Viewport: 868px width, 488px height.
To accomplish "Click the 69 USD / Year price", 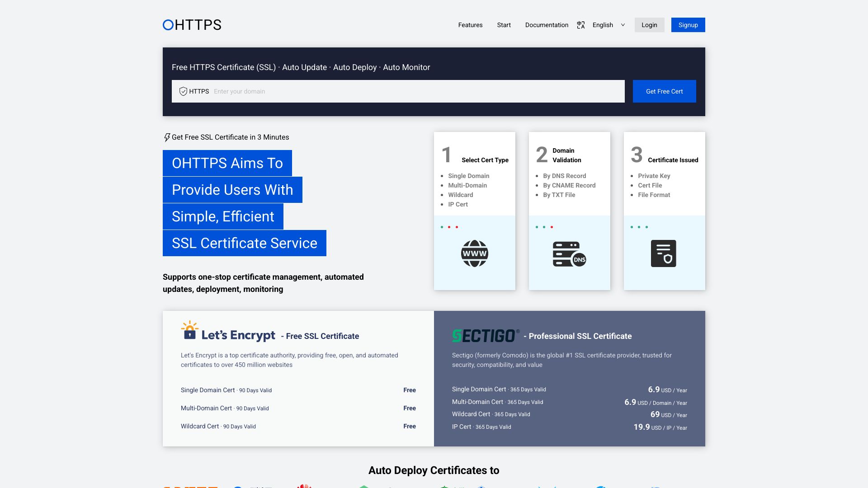I will 669,414.
